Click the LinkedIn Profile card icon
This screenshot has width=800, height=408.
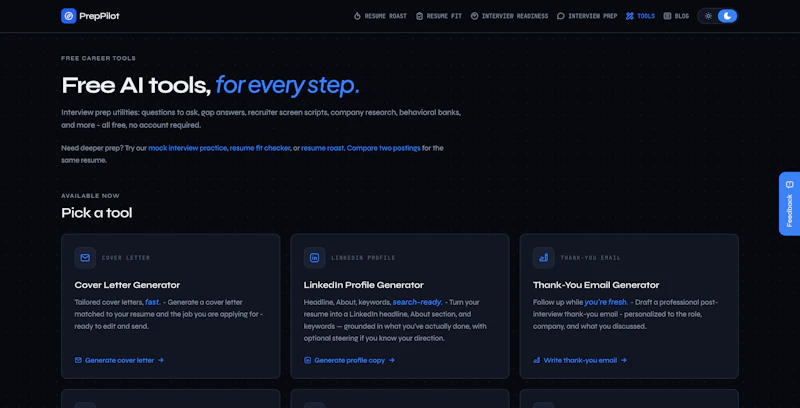click(314, 258)
